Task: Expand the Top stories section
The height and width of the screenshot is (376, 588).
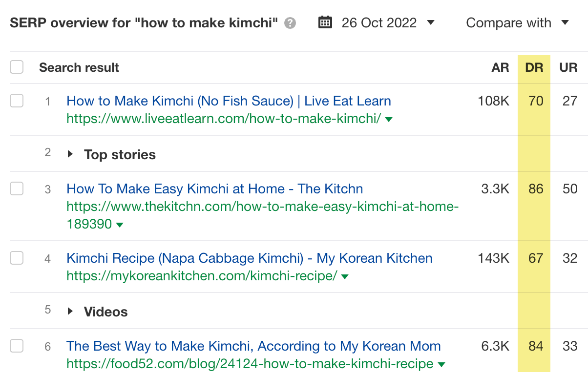Action: pyautogui.click(x=70, y=154)
